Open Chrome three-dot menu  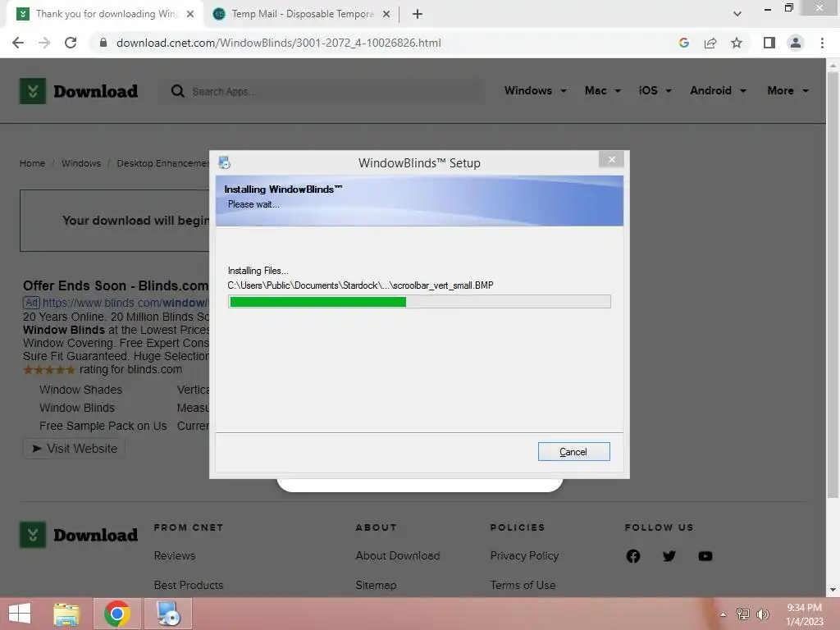point(822,43)
